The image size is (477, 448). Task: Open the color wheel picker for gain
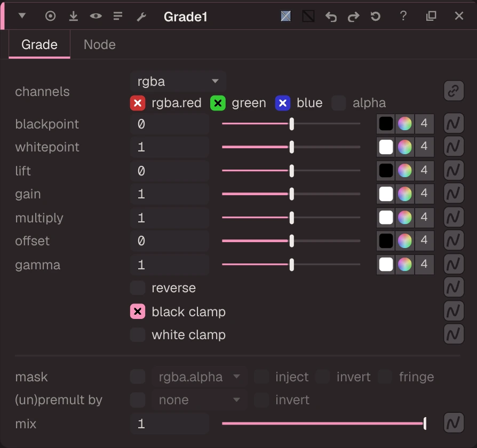coord(404,194)
